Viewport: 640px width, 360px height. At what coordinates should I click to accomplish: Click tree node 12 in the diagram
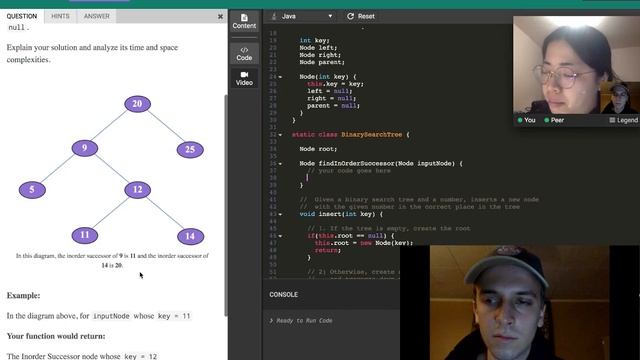138,190
